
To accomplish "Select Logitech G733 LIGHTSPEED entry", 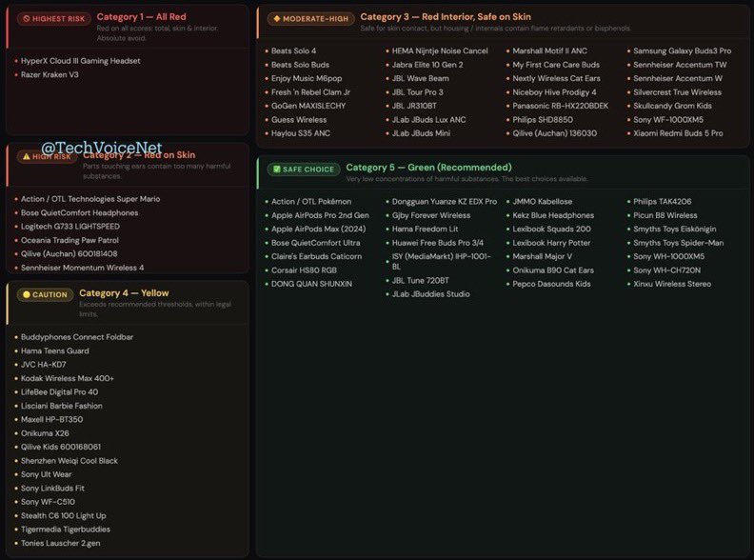I will 70,226.
